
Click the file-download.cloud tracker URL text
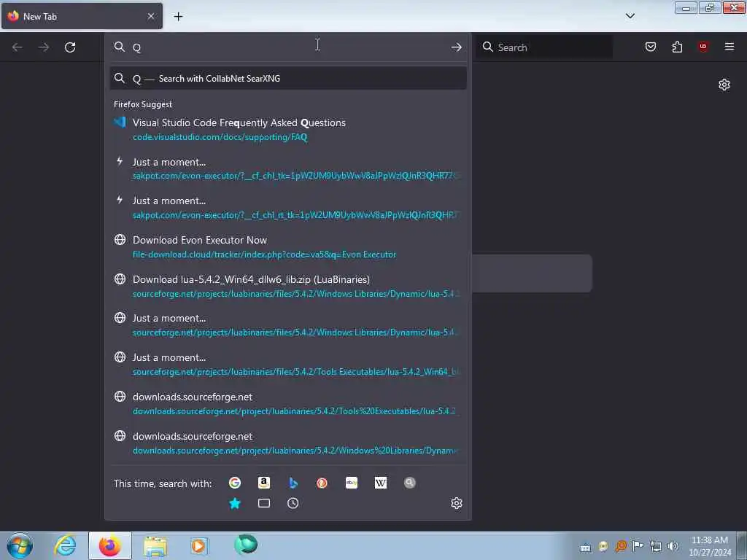pos(264,254)
